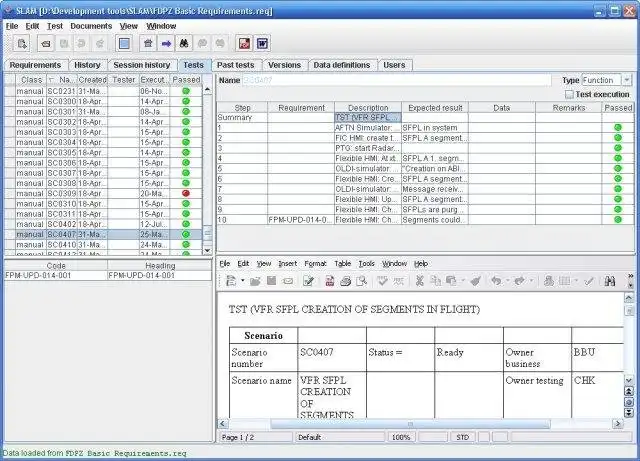Screen dimensions: 640x461
Task: Select the SC0407 test row
Action: click(x=61, y=234)
